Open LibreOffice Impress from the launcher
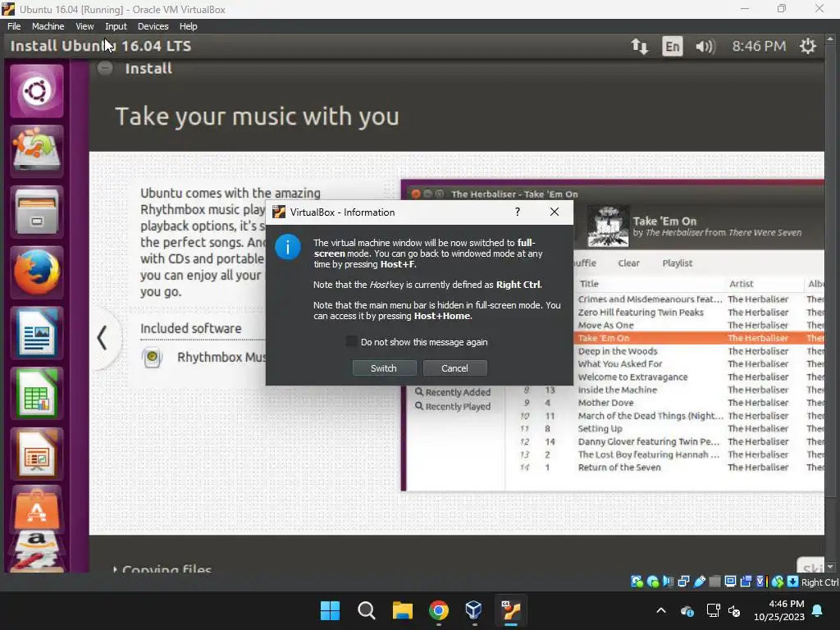The height and width of the screenshot is (630, 840). (x=36, y=454)
